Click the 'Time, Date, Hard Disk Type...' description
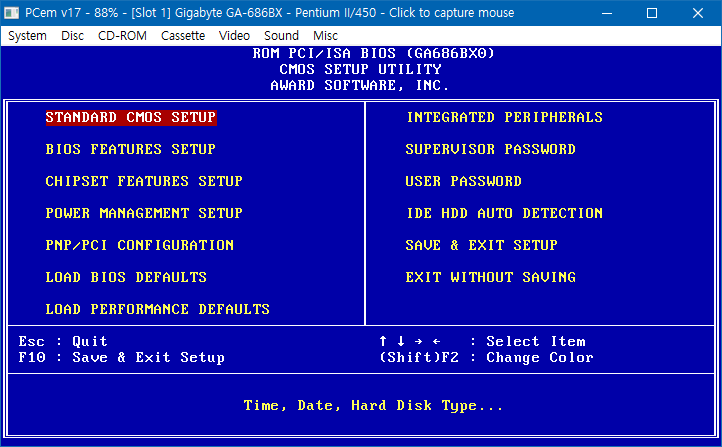Screen dimensions: 722x447 pos(373,406)
